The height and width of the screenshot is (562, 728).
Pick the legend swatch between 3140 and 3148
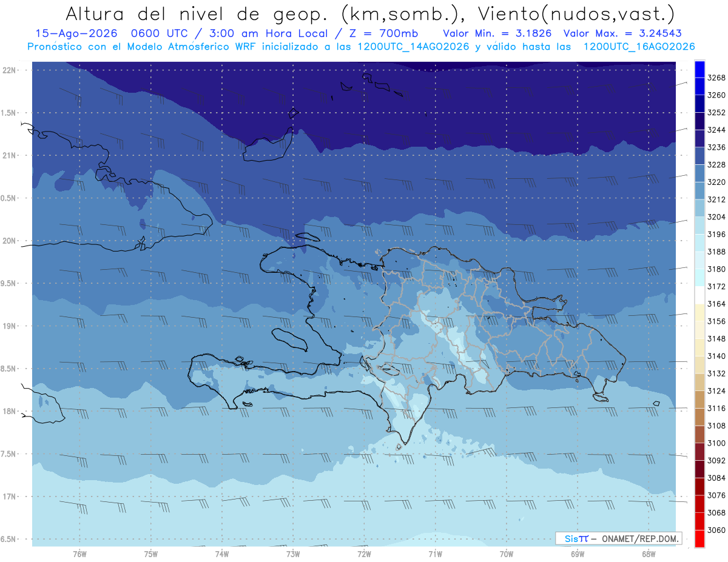[699, 347]
